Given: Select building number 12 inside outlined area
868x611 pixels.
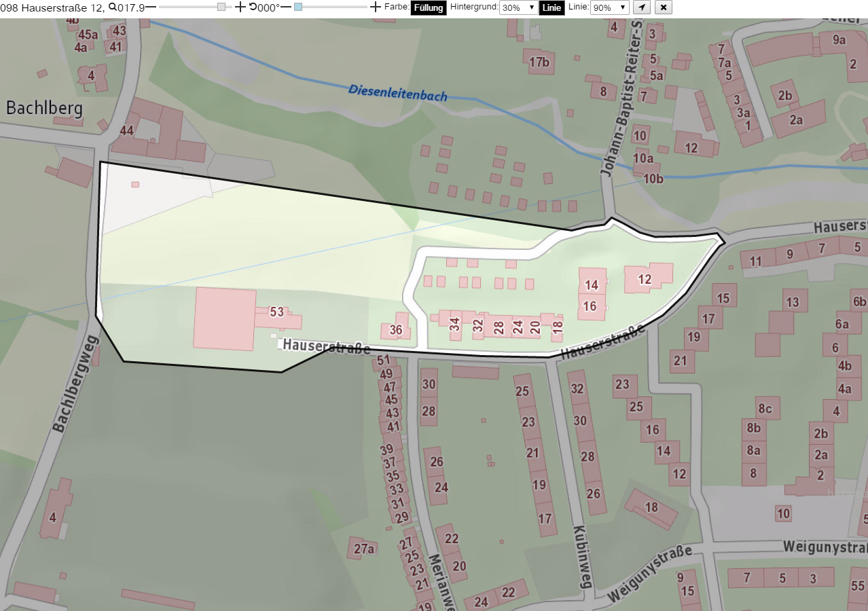Looking at the screenshot, I should click(645, 279).
